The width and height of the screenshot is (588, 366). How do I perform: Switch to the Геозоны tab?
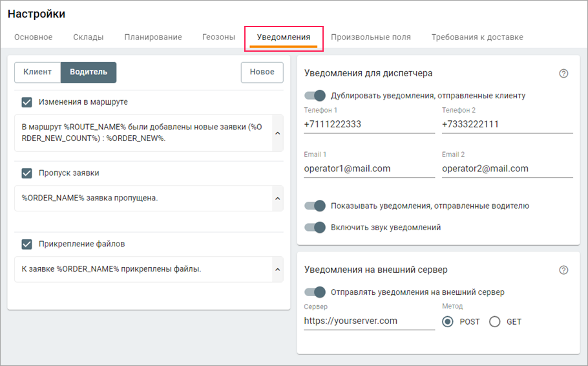pyautogui.click(x=218, y=37)
